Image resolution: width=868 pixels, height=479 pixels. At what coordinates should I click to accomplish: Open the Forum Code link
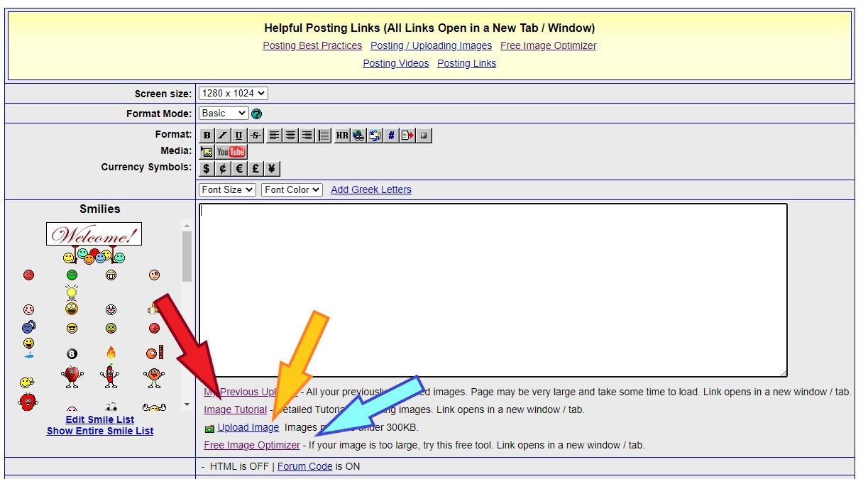coord(305,466)
